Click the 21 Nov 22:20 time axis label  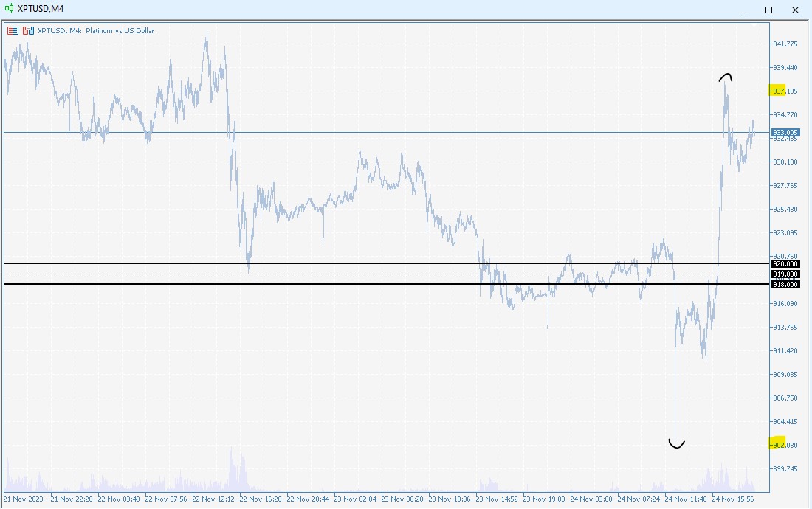coord(72,499)
